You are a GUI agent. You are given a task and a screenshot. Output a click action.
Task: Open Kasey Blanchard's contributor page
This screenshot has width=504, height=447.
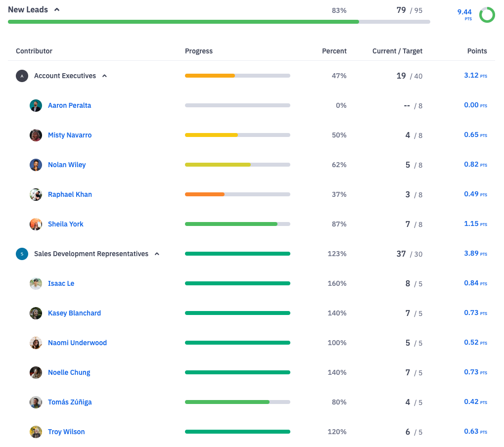coord(74,313)
